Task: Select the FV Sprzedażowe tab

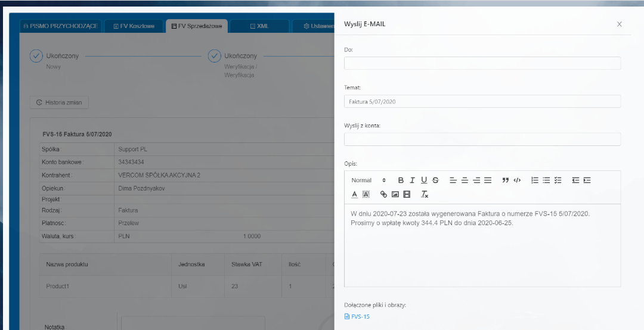Action: tap(197, 26)
